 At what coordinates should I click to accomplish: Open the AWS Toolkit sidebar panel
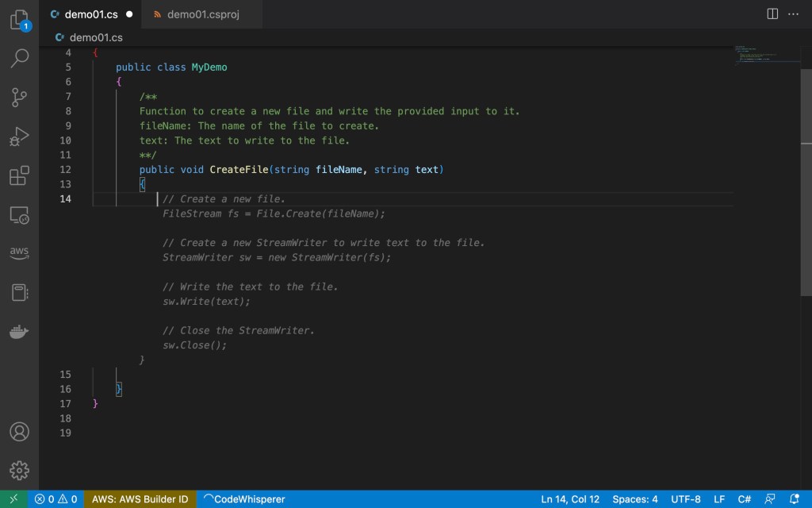click(19, 252)
